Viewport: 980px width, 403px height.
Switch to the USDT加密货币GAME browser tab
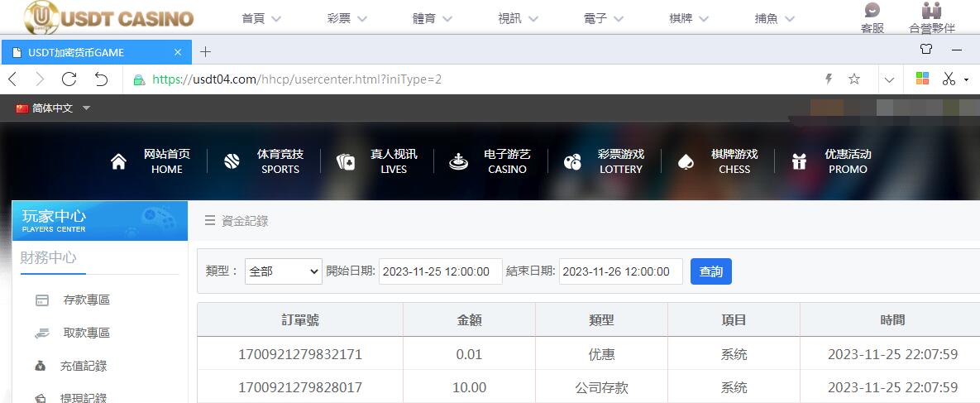[96, 52]
